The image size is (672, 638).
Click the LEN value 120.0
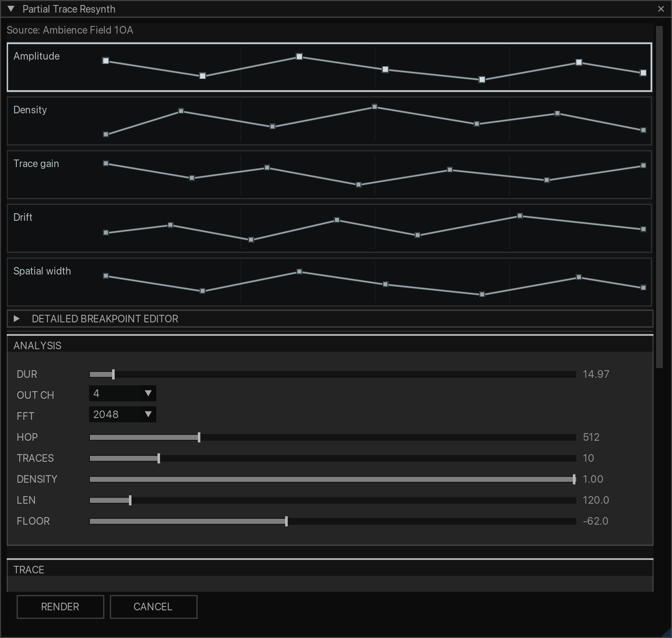[596, 500]
